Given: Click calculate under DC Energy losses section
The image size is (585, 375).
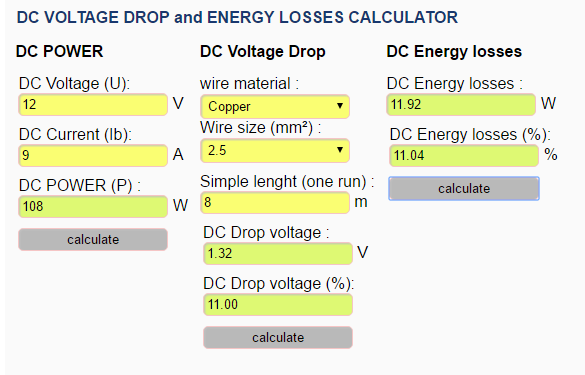Looking at the screenshot, I should pyautogui.click(x=464, y=188).
